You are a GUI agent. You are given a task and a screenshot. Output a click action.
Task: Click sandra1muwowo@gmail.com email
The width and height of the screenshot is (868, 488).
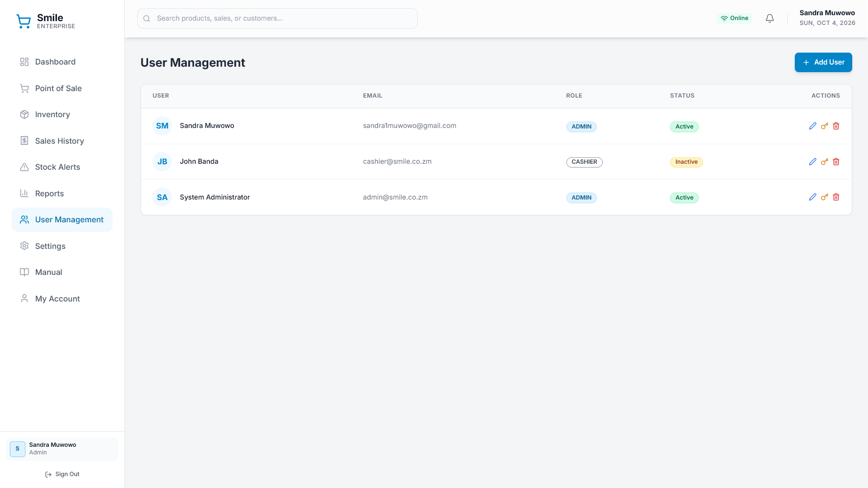410,126
